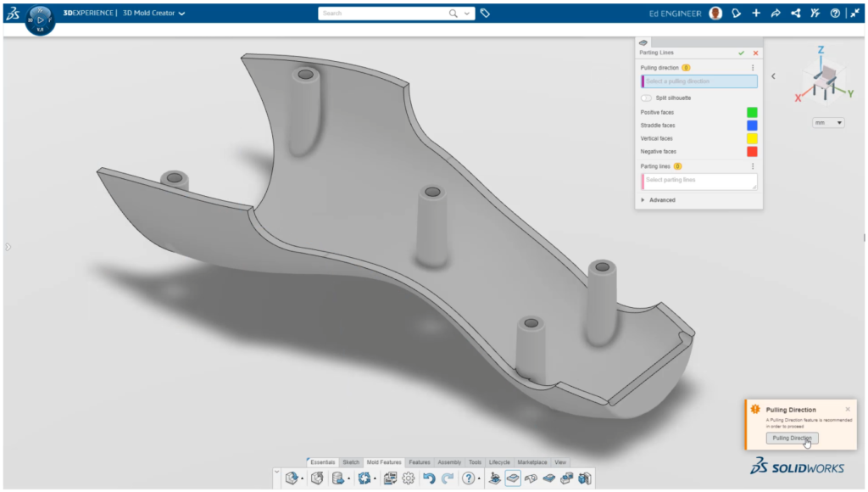Open the Pulling direction options menu

coord(753,67)
